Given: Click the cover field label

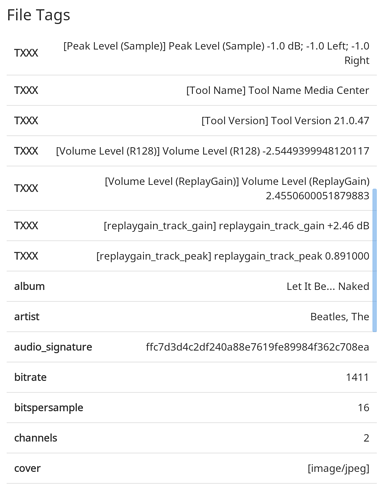Looking at the screenshot, I should [27, 468].
